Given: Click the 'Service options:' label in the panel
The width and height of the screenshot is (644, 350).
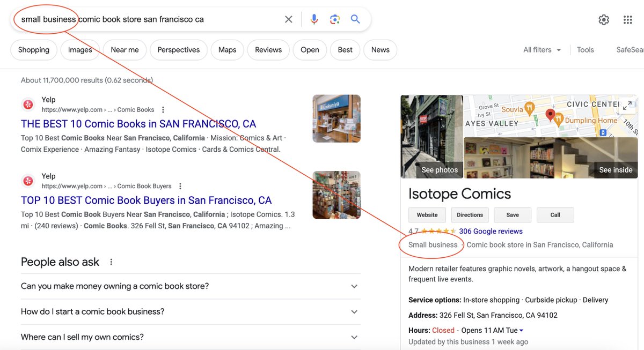Looking at the screenshot, I should click(435, 300).
